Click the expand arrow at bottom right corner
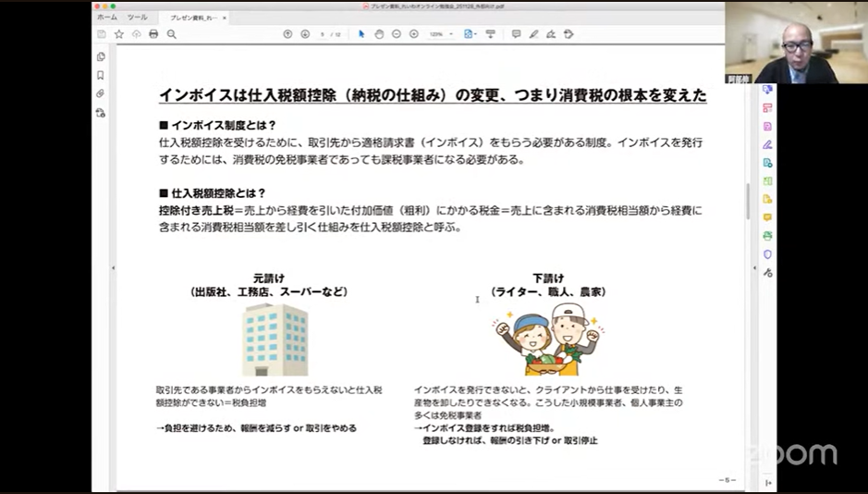The width and height of the screenshot is (868, 494). tap(768, 483)
